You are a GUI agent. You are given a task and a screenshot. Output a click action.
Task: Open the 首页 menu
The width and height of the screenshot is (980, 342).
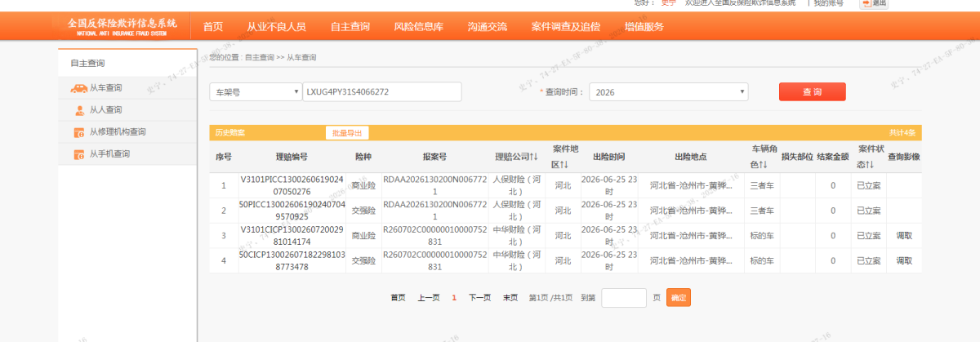point(212,27)
